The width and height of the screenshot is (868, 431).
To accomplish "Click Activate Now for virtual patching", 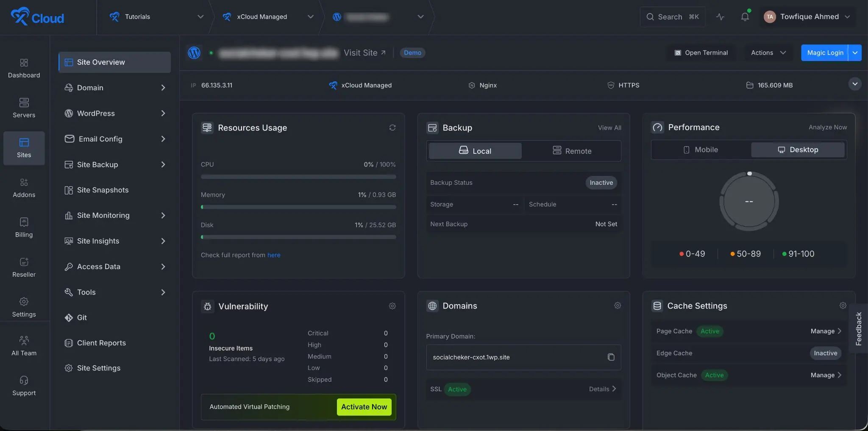I will (364, 407).
